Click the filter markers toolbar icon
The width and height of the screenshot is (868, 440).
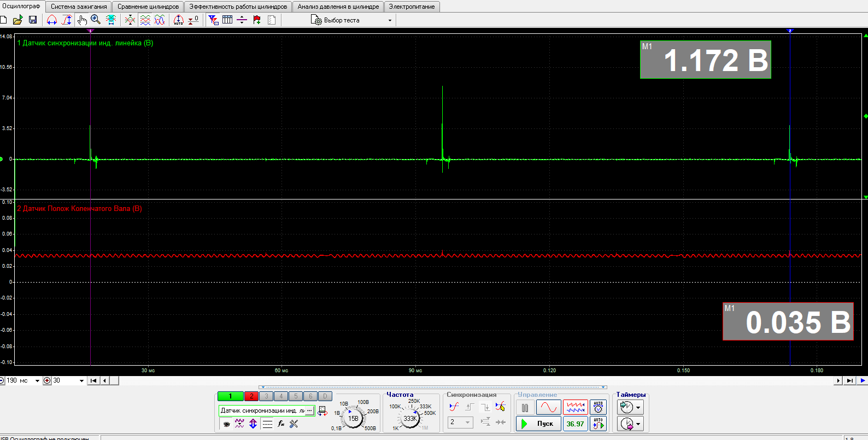pos(213,20)
